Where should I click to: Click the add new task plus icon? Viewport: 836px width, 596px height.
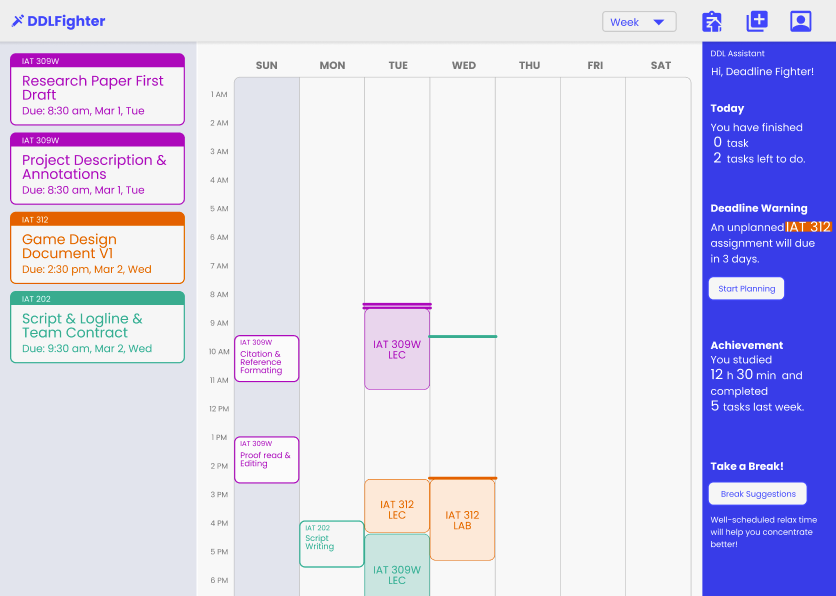(757, 21)
